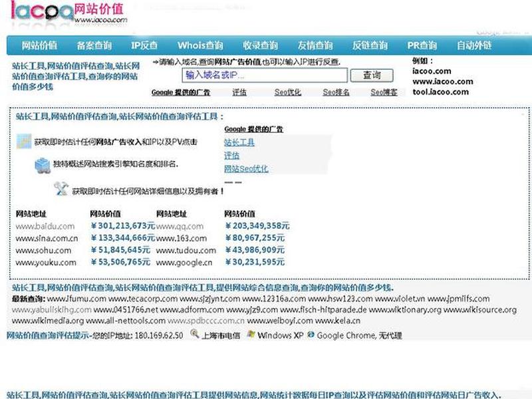Viewport: 532px width, 399px height.
Task: Focus the 输入域名或IP input field
Action: tap(265, 75)
